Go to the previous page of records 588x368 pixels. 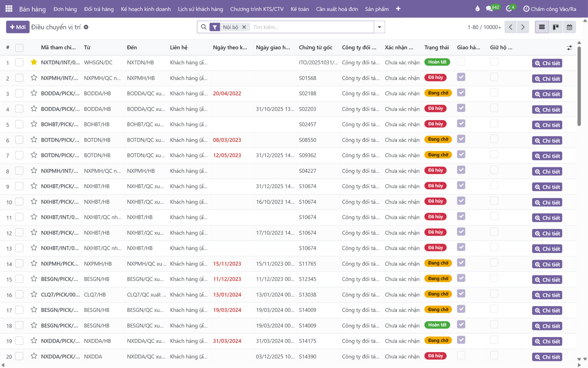pos(511,27)
